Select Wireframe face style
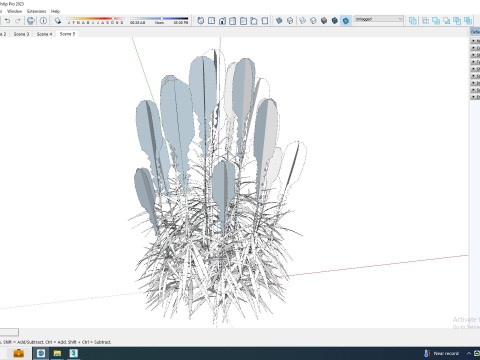Screen dimensions: 480x360 [302, 21]
